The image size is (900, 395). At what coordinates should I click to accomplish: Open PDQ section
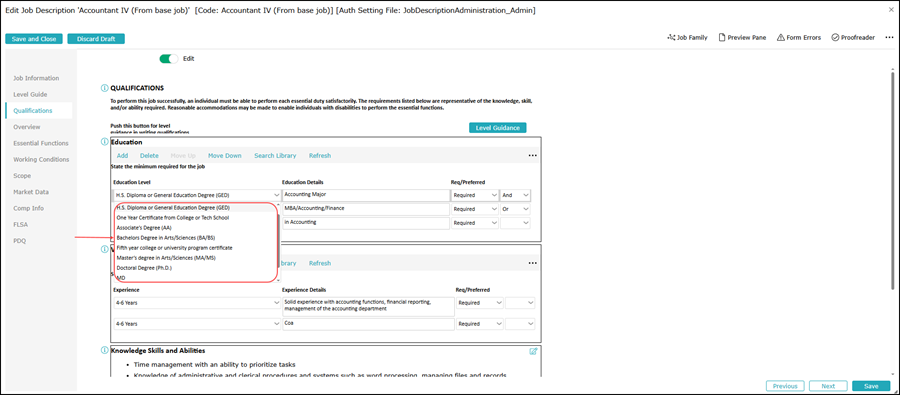click(20, 241)
